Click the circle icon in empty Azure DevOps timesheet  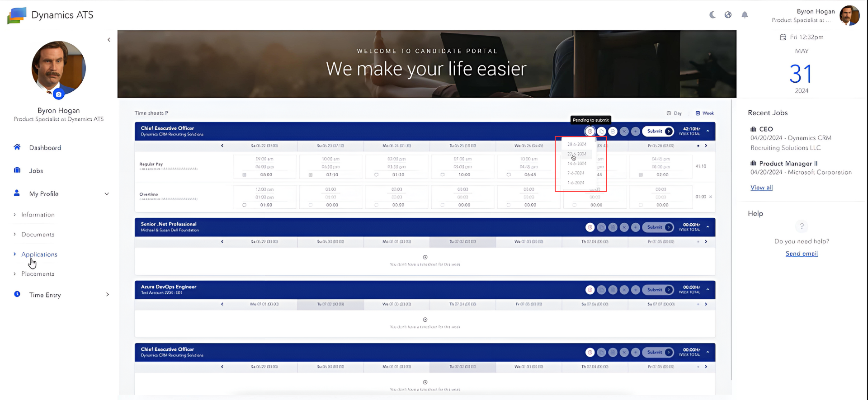[425, 320]
